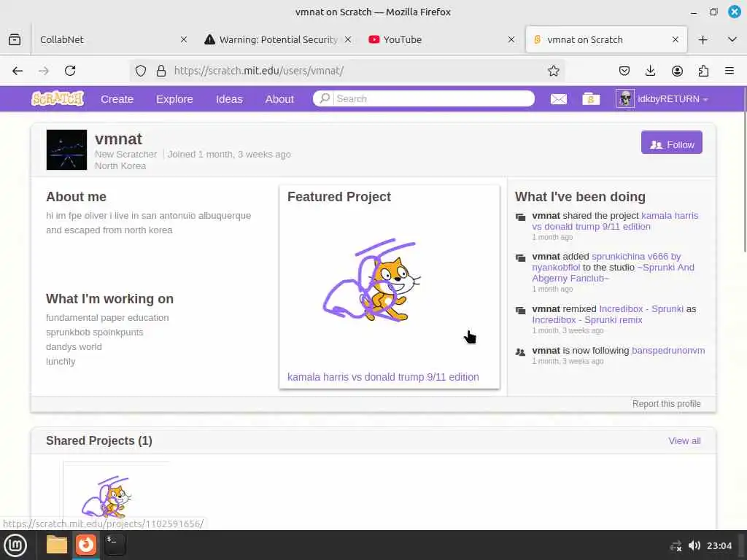Open Firefox View recent browsing icon
The width and height of the screenshot is (747, 560).
15,39
